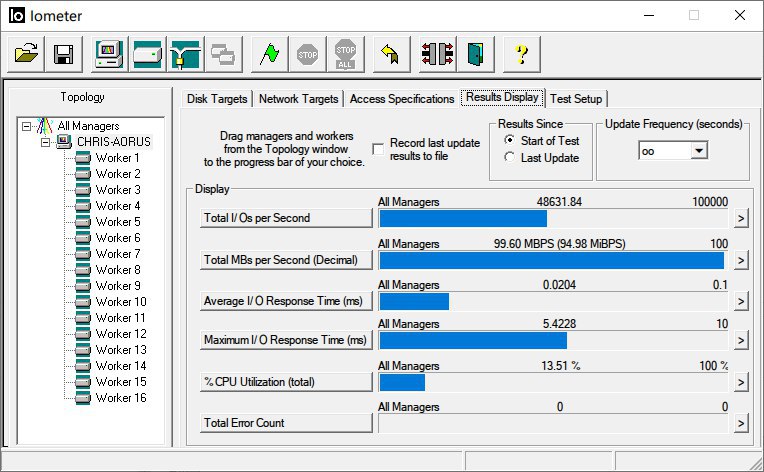
Task: Select Worker 10 in topology tree
Action: click(121, 302)
